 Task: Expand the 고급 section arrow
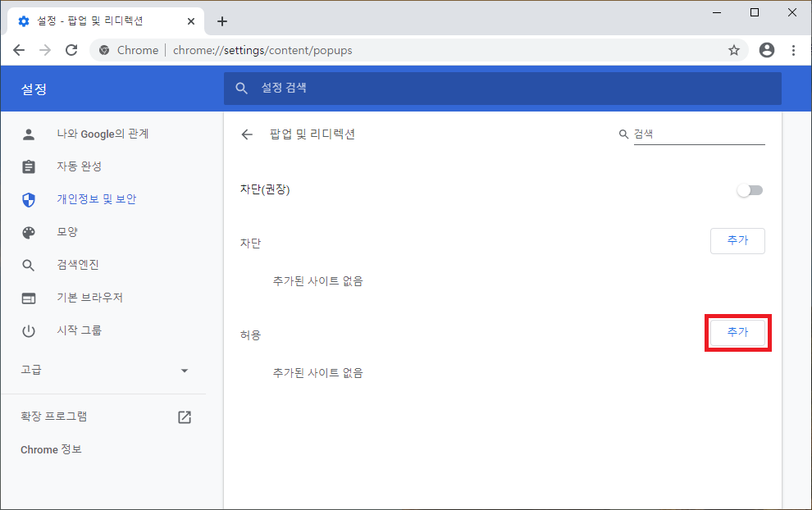click(x=185, y=371)
